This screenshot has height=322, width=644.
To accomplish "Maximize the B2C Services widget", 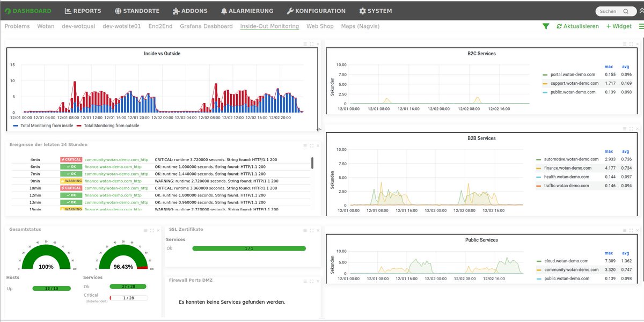I will 632,44.
